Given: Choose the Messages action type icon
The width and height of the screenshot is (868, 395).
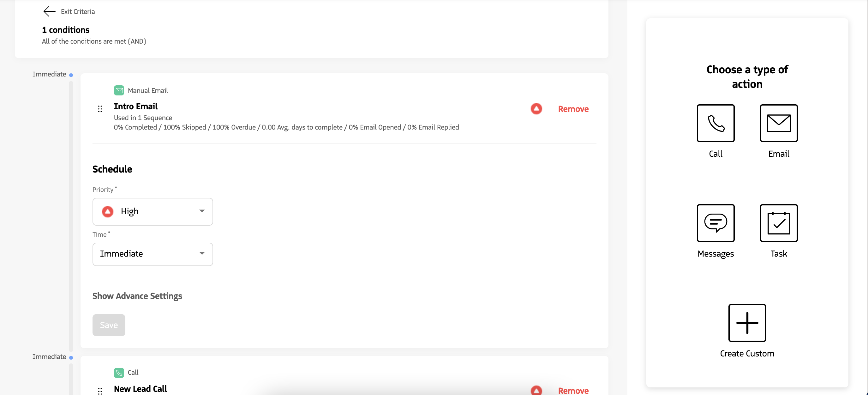Looking at the screenshot, I should click(x=715, y=223).
